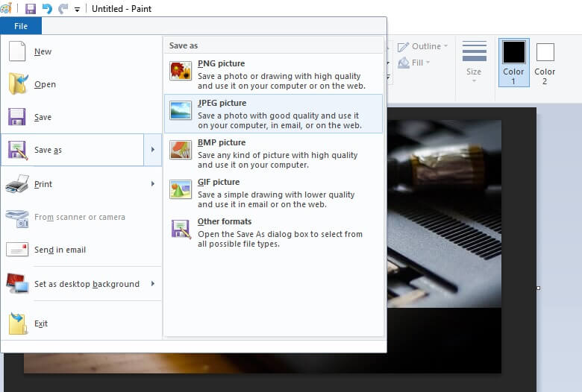Choose Open from the File menu
This screenshot has height=392, width=582.
(81, 84)
